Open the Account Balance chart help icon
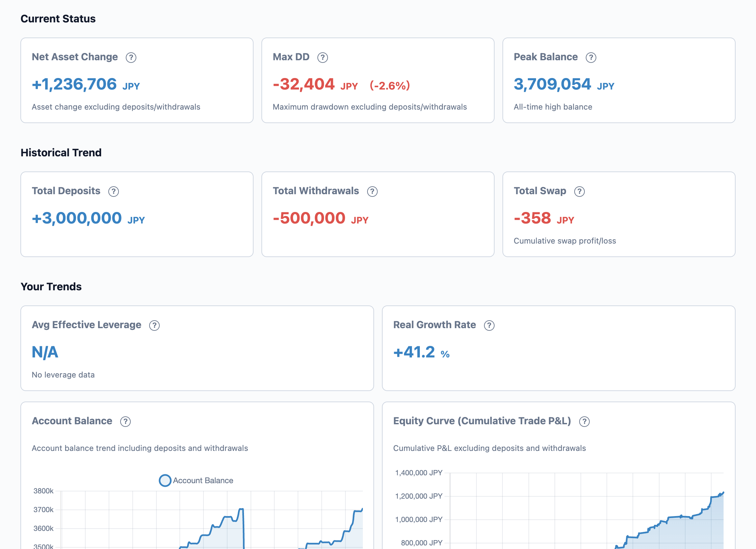 tap(125, 422)
